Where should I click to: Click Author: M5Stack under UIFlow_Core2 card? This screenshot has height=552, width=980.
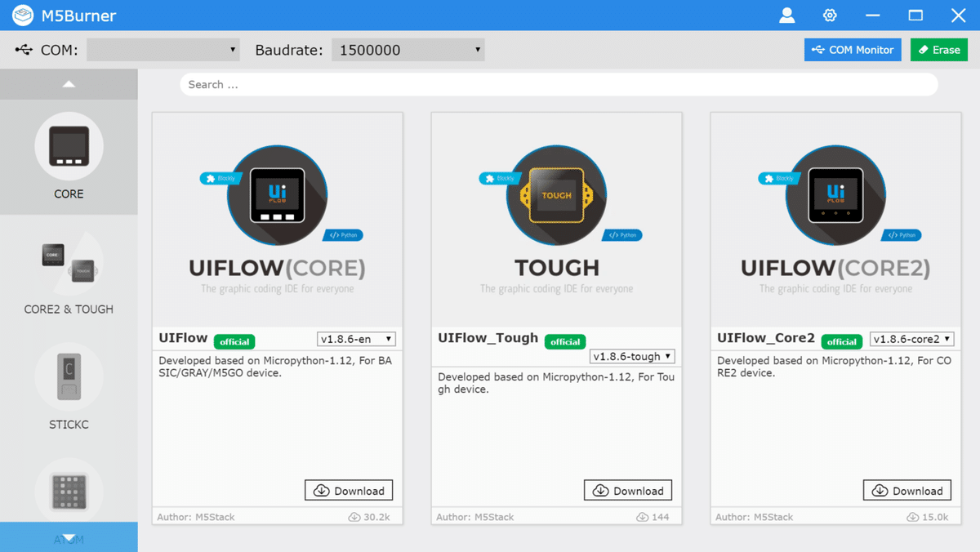(x=755, y=517)
